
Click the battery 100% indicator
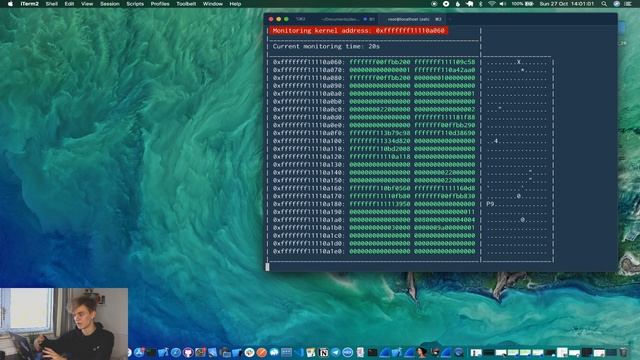click(x=522, y=4)
